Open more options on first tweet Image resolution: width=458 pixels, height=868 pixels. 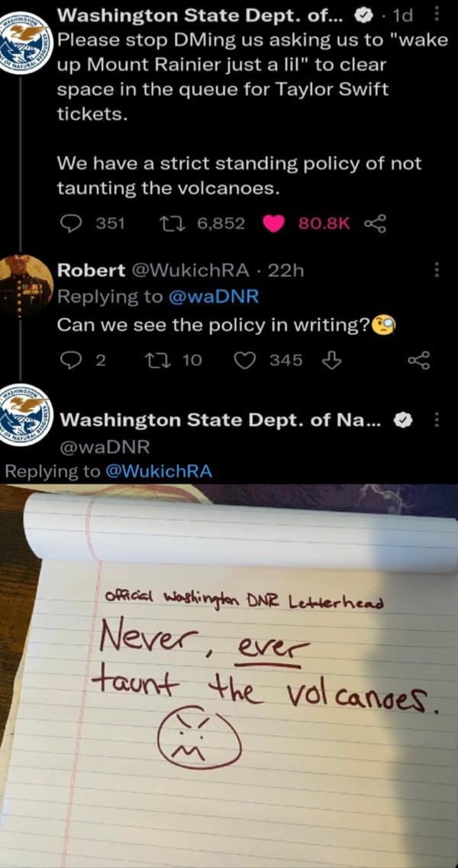pos(437,16)
